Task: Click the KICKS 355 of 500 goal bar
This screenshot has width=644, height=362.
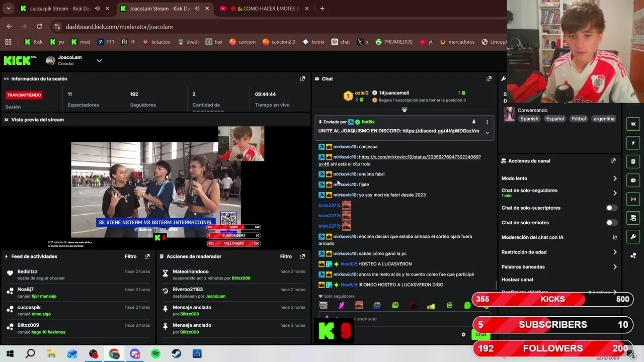Action: point(553,300)
